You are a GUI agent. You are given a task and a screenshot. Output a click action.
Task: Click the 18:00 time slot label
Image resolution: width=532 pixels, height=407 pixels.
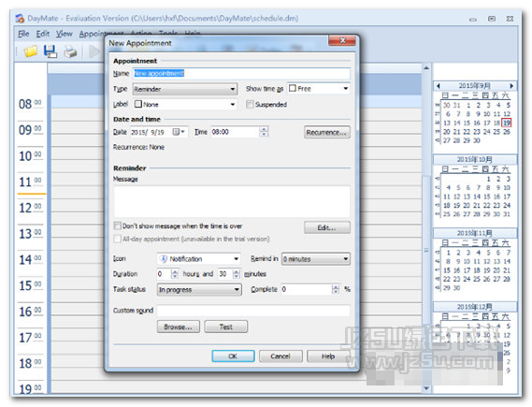coord(30,364)
